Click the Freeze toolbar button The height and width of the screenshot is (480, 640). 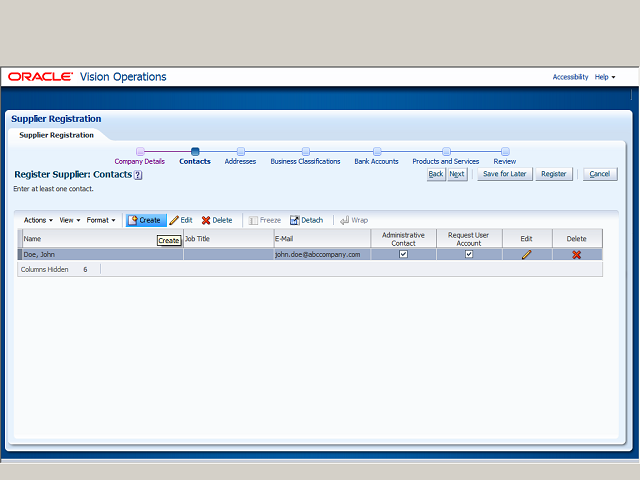click(264, 220)
